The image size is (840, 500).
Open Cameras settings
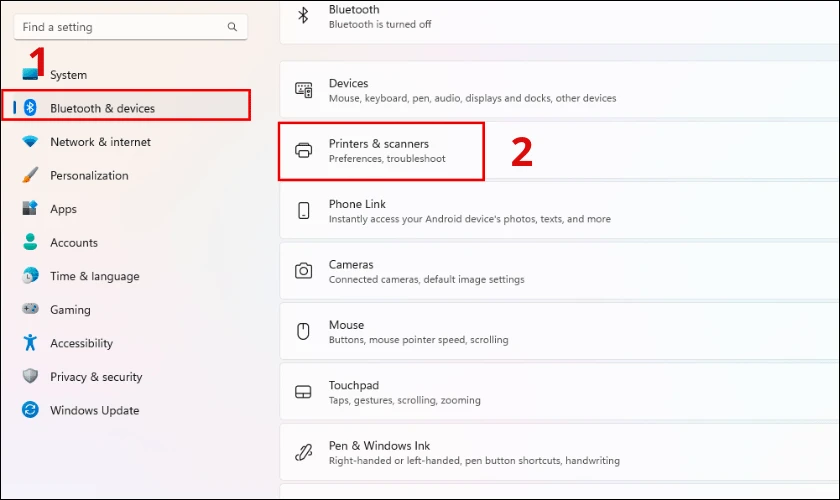(560, 271)
